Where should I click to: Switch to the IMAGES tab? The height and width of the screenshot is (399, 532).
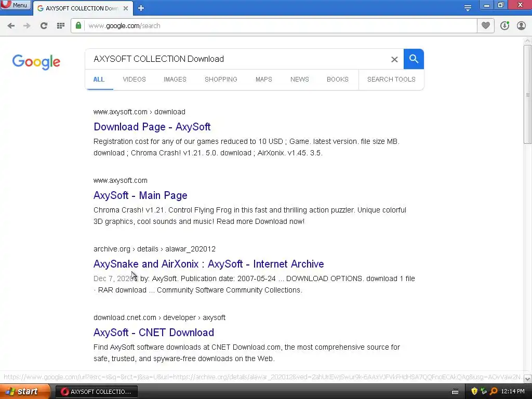175,79
